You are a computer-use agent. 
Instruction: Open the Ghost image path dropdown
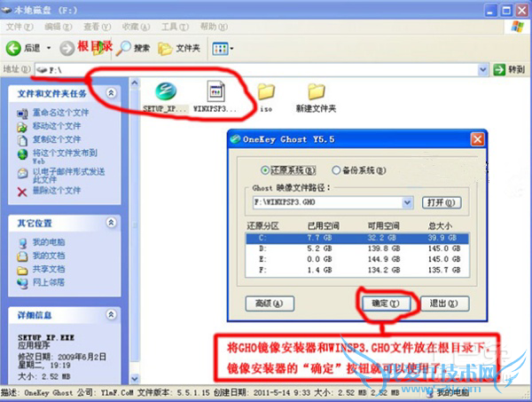click(407, 202)
